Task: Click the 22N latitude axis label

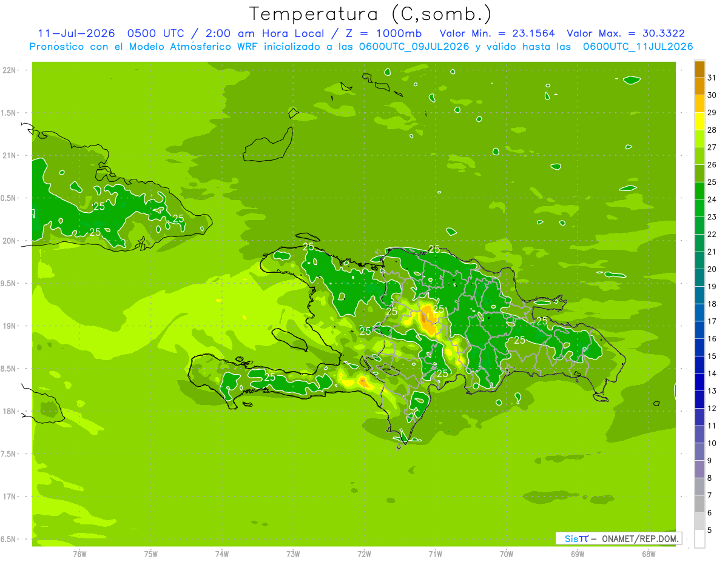Action: [8, 70]
